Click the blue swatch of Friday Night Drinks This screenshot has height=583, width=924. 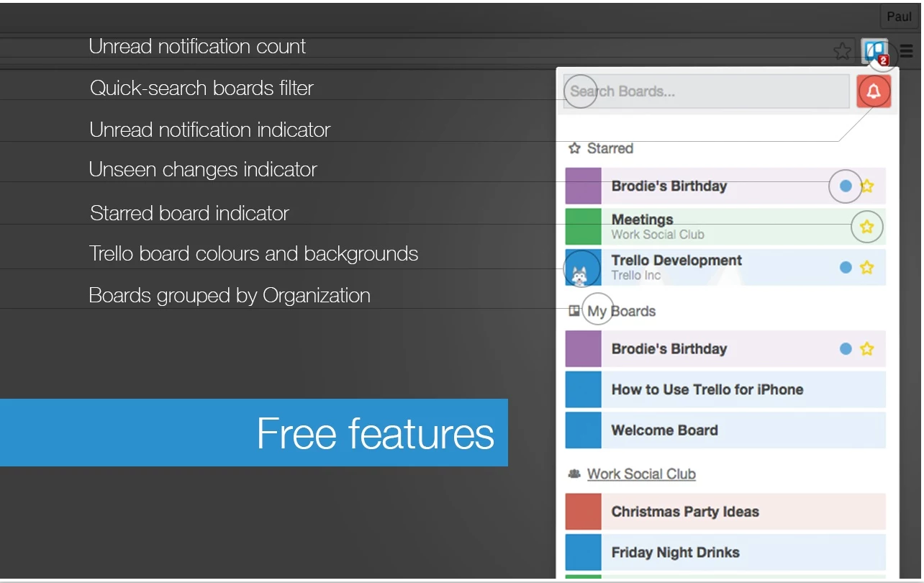tap(584, 552)
